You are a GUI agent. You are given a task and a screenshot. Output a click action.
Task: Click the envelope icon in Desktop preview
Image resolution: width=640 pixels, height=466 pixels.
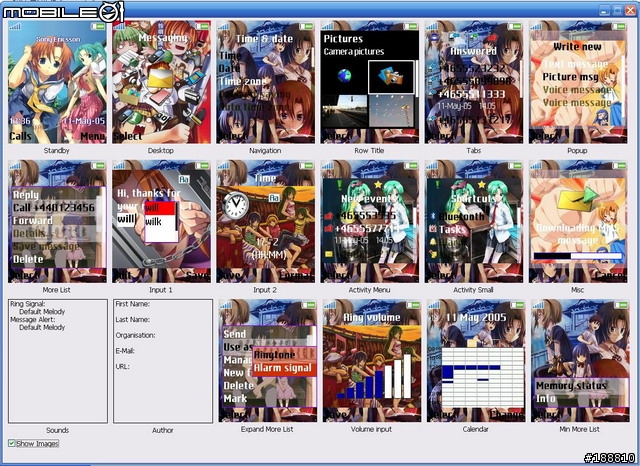click(161, 79)
